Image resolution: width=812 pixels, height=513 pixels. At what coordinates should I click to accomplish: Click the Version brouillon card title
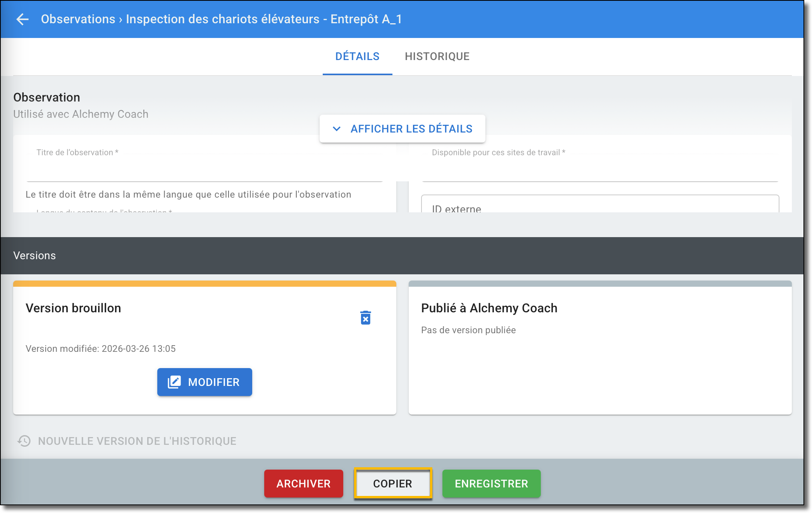[73, 308]
